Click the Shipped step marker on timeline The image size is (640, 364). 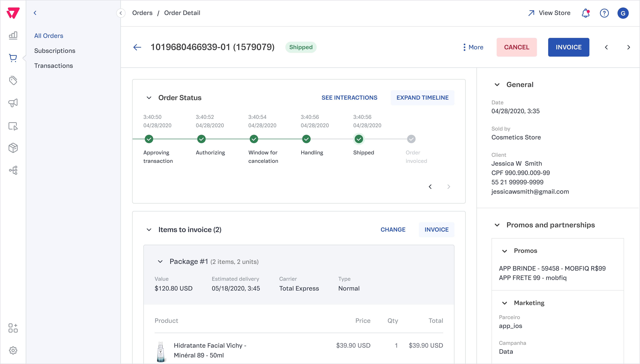[x=359, y=139]
